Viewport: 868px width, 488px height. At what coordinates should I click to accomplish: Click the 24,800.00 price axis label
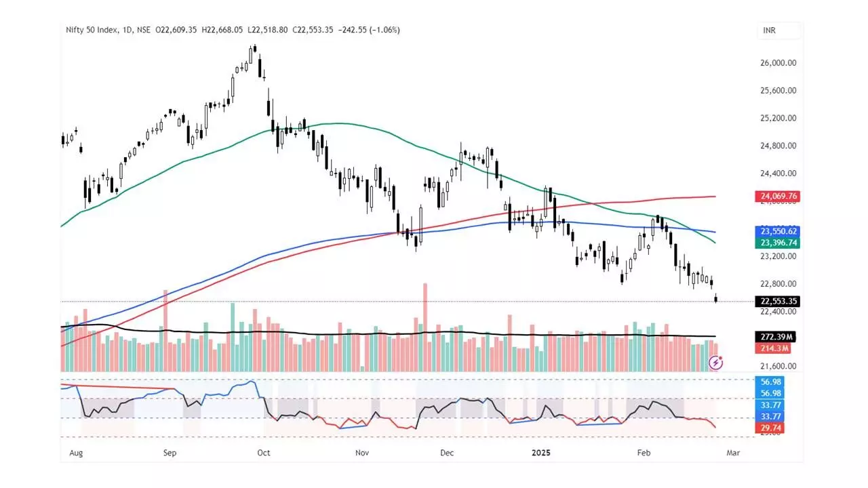pyautogui.click(x=778, y=146)
